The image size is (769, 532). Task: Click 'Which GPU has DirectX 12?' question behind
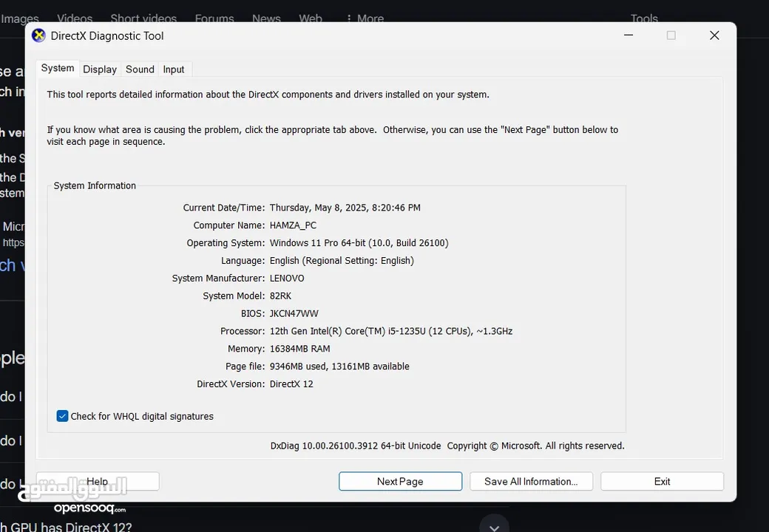[x=67, y=527]
